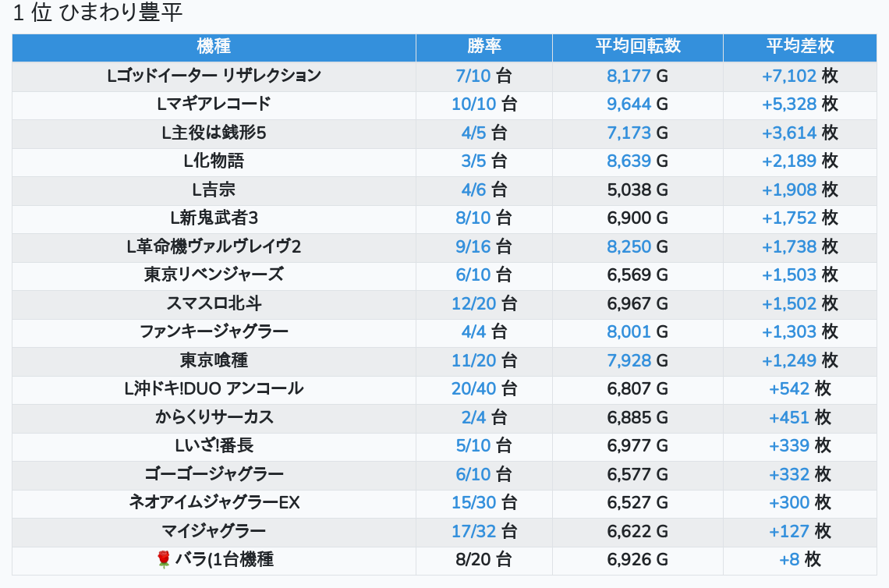Click the 勝率 column header
Viewport: 889px width, 588px height.
pos(484,46)
